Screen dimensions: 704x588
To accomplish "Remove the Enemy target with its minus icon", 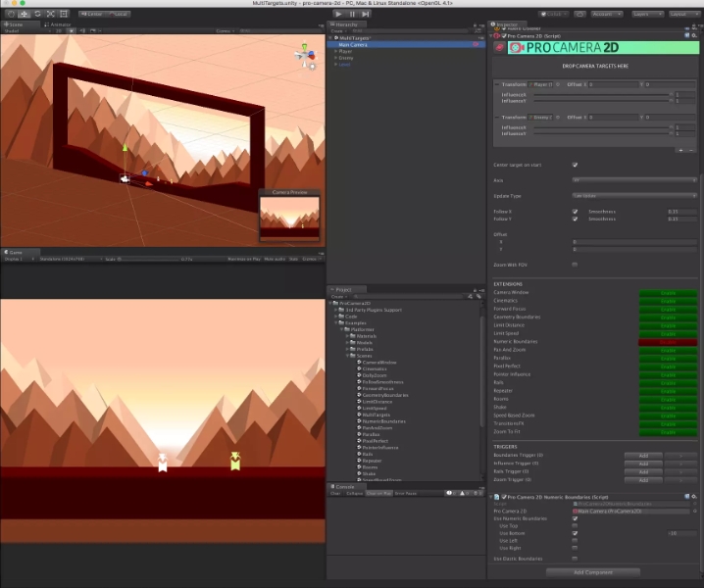I will pyautogui.click(x=497, y=118).
